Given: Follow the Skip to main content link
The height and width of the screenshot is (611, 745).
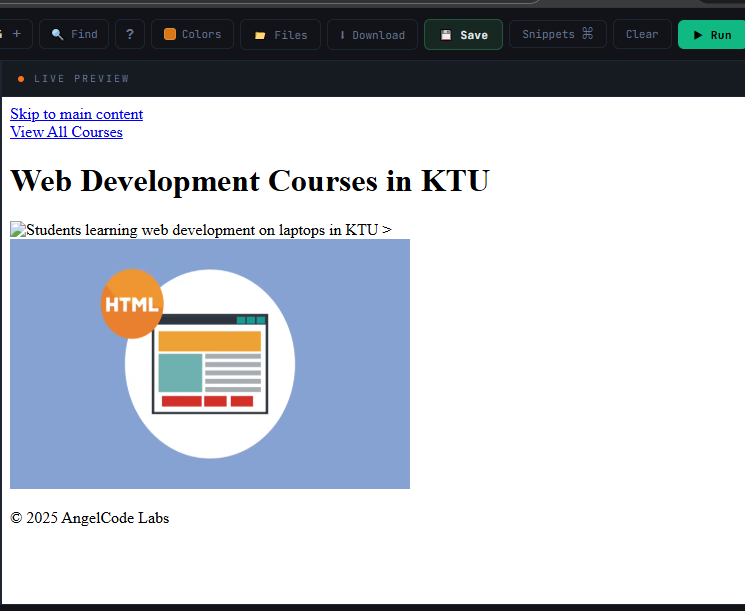Looking at the screenshot, I should pos(76,114).
